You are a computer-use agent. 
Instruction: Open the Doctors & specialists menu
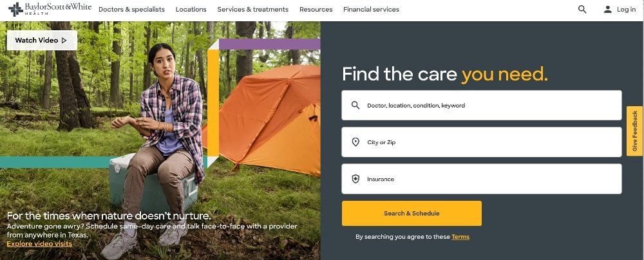tap(131, 10)
